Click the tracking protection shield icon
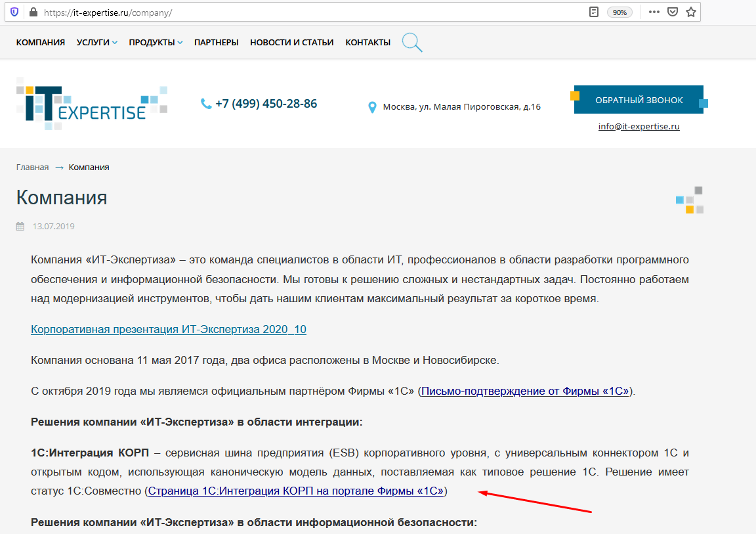756x534 pixels. (x=14, y=12)
